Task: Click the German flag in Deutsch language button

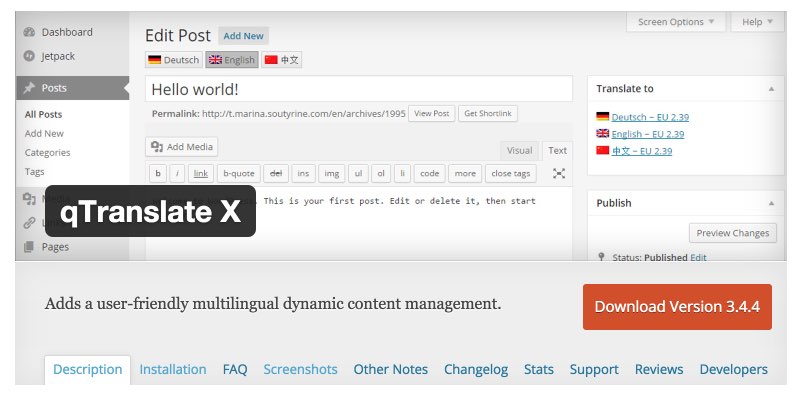Action: (x=154, y=60)
